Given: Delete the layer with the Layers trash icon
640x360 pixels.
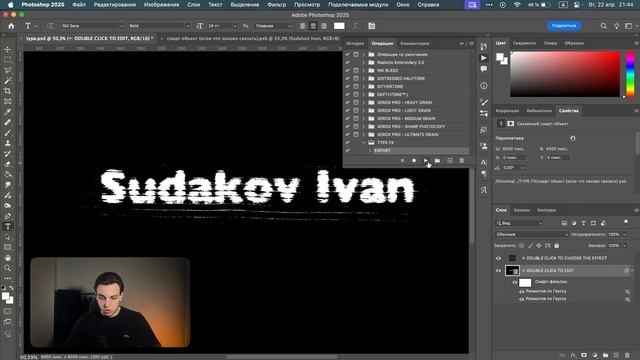Looking at the screenshot, I should tap(627, 356).
